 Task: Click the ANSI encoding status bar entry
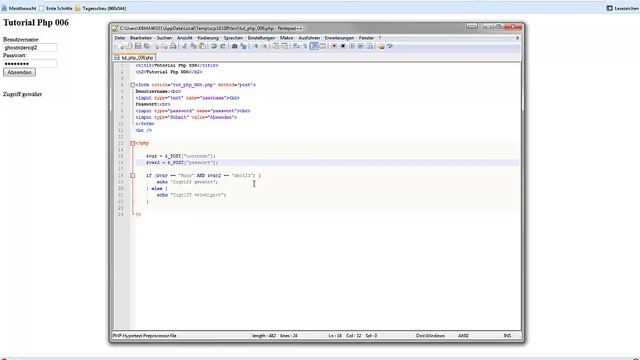[x=463, y=336]
